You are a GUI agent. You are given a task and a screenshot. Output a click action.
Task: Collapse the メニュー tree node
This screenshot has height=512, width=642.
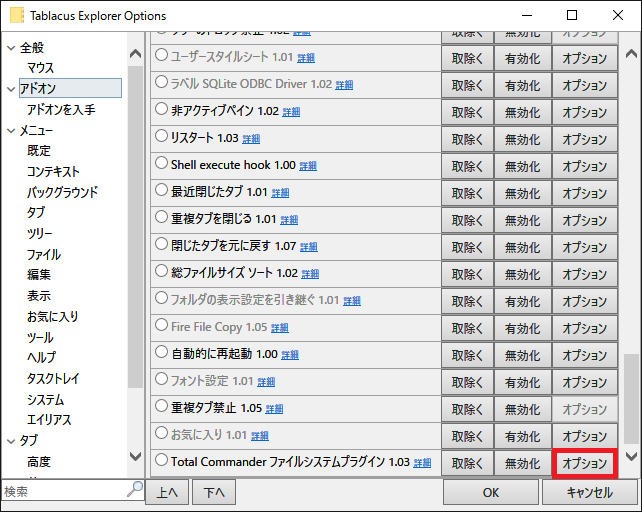pos(11,131)
